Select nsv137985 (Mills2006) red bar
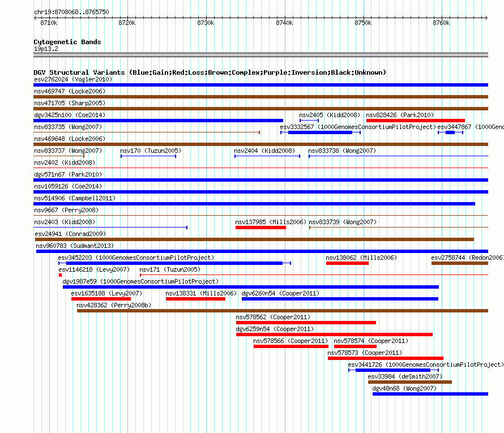 point(260,228)
